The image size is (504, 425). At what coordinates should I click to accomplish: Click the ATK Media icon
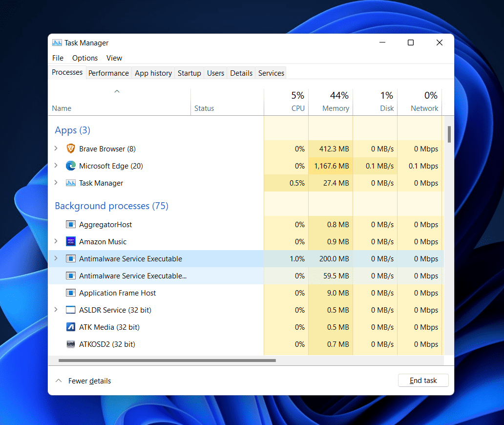coord(71,327)
